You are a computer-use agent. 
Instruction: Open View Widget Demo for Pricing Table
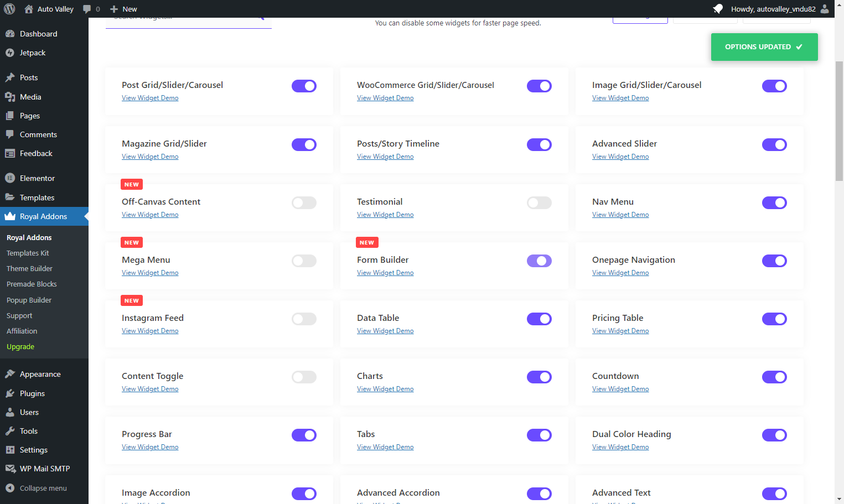(x=620, y=331)
